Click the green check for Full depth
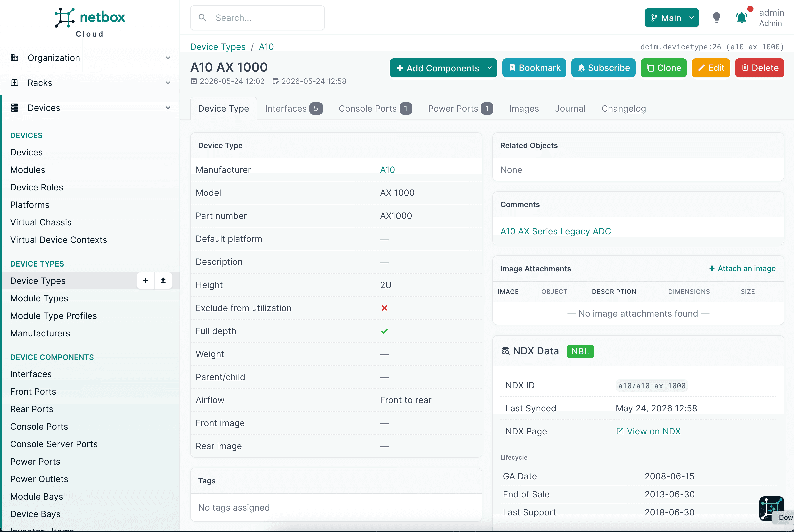 tap(384, 331)
